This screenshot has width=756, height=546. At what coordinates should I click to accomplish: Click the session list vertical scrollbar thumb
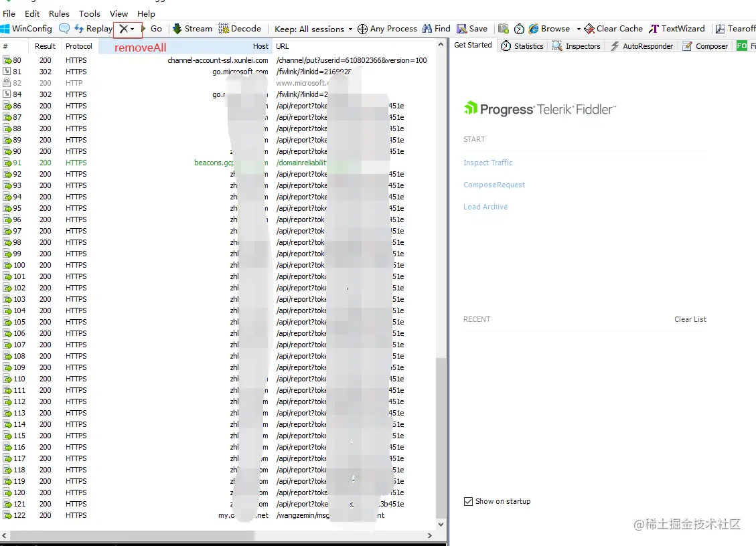(x=441, y=438)
